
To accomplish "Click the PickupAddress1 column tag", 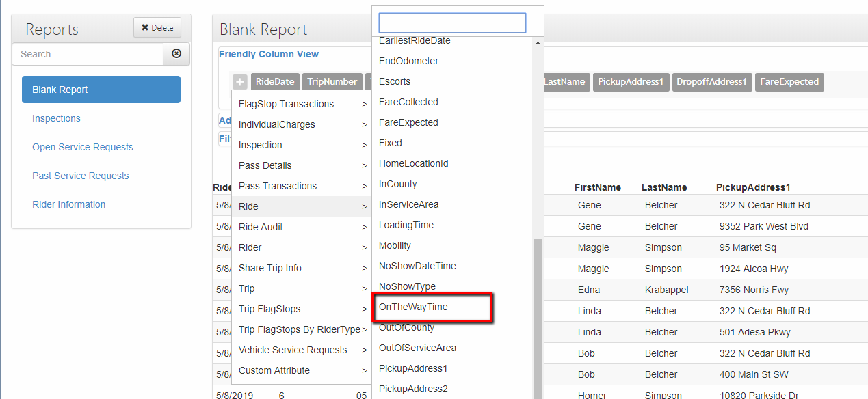I will [631, 82].
